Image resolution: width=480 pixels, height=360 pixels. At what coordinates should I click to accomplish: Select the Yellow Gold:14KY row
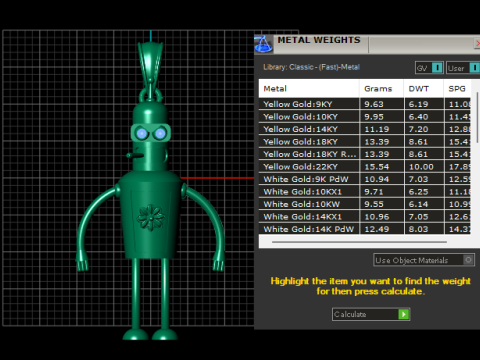[365, 129]
